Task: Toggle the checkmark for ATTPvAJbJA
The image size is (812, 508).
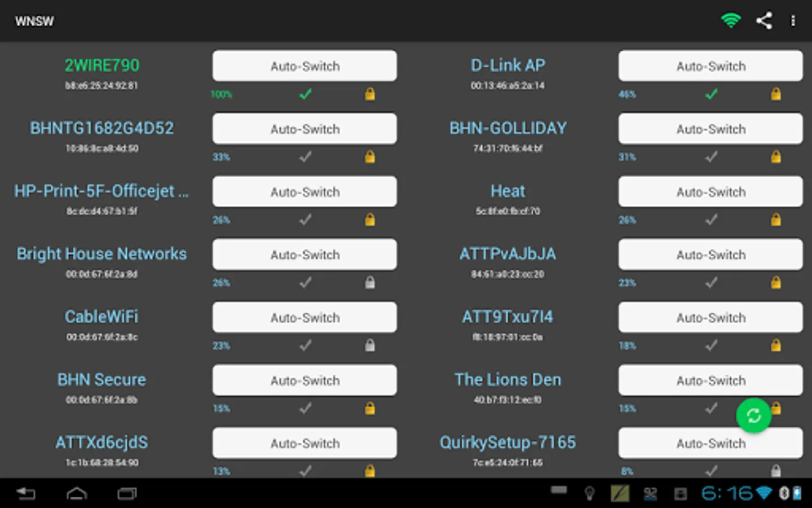Action: (711, 282)
